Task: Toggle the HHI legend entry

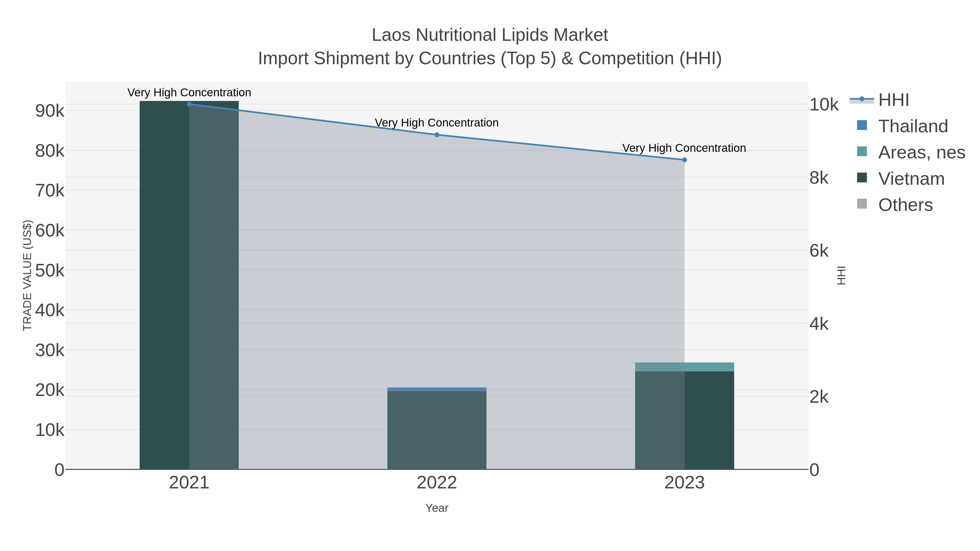Action: [880, 100]
